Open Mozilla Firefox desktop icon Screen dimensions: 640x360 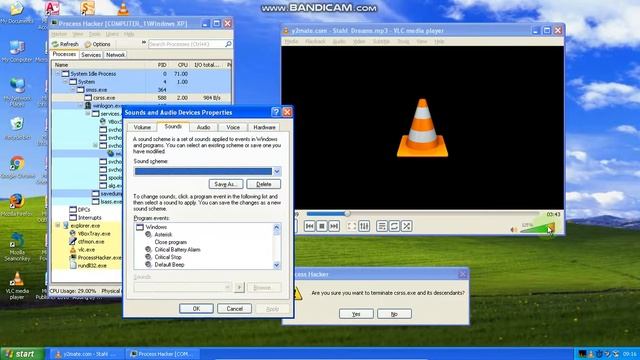tap(17, 205)
